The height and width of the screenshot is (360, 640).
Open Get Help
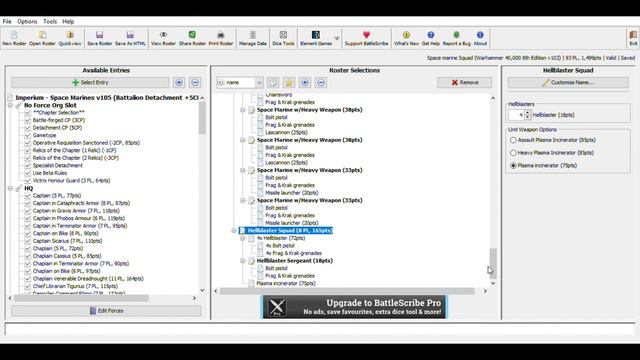pos(431,38)
